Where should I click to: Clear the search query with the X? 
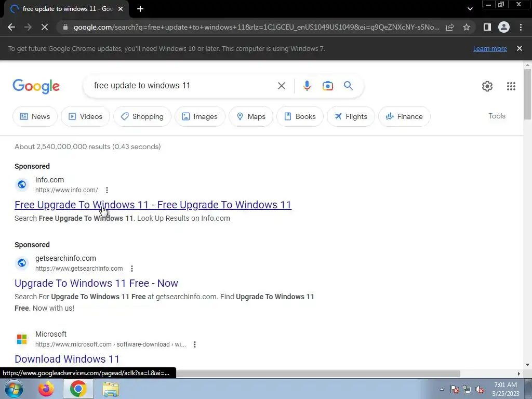click(281, 86)
